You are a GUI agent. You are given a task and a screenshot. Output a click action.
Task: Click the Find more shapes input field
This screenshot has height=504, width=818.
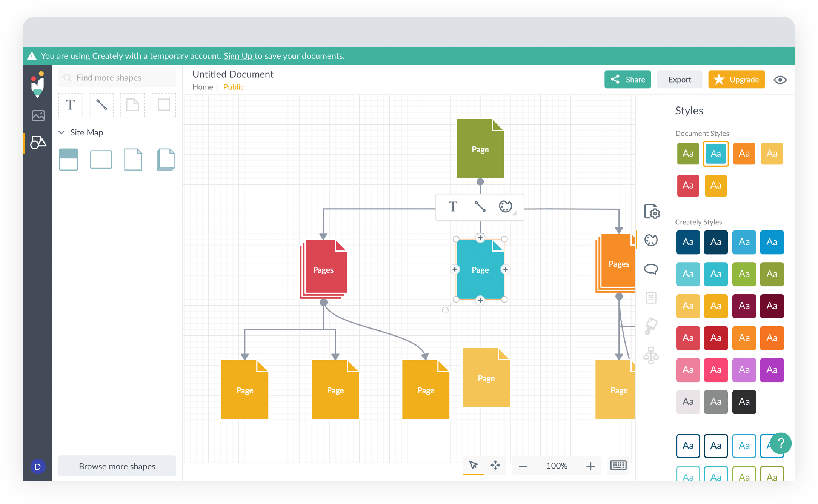117,77
